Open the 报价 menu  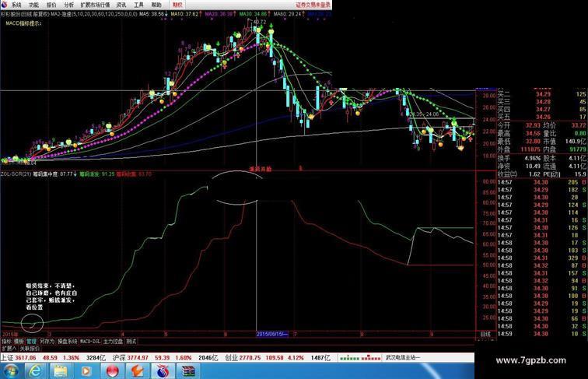click(x=51, y=5)
